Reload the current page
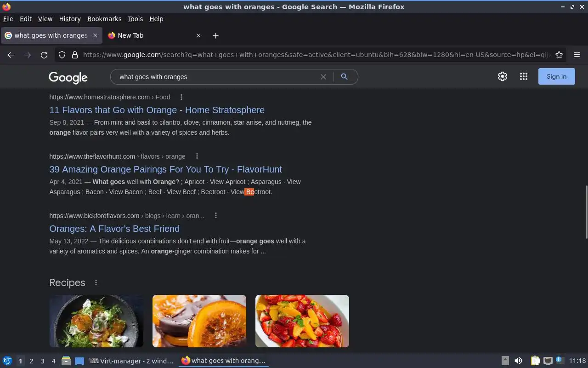The image size is (588, 368). point(44,55)
